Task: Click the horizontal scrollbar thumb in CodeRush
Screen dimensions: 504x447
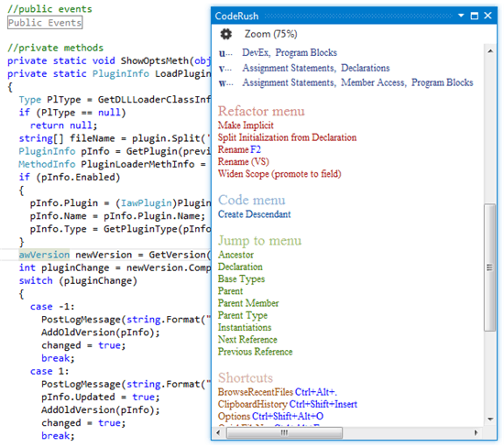Action: coord(285,433)
